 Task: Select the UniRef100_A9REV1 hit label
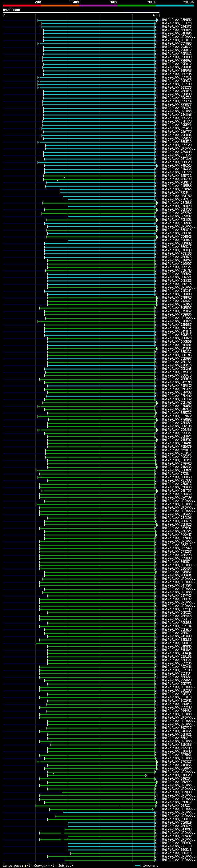tap(177, 125)
